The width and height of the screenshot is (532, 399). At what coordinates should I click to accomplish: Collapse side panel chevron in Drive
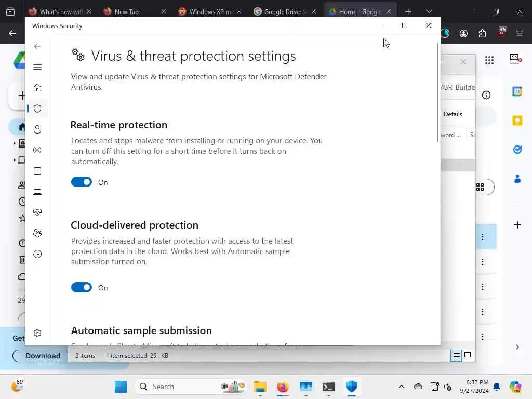coord(517,347)
